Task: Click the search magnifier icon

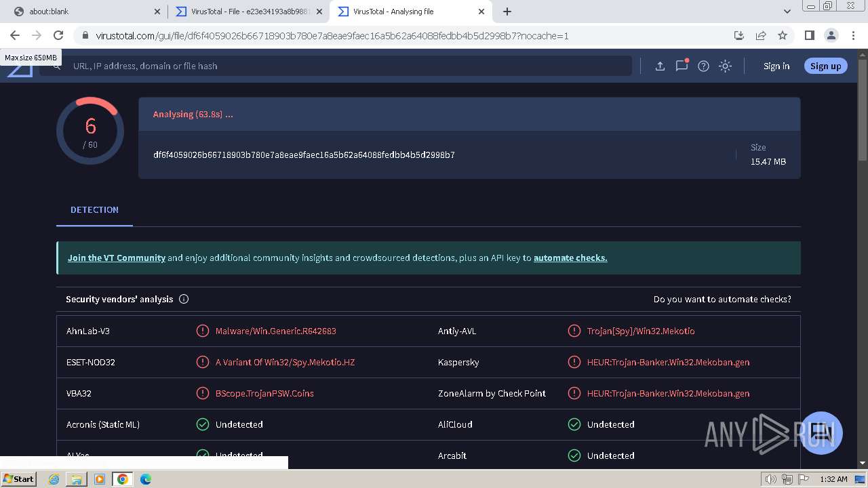Action: click(57, 66)
